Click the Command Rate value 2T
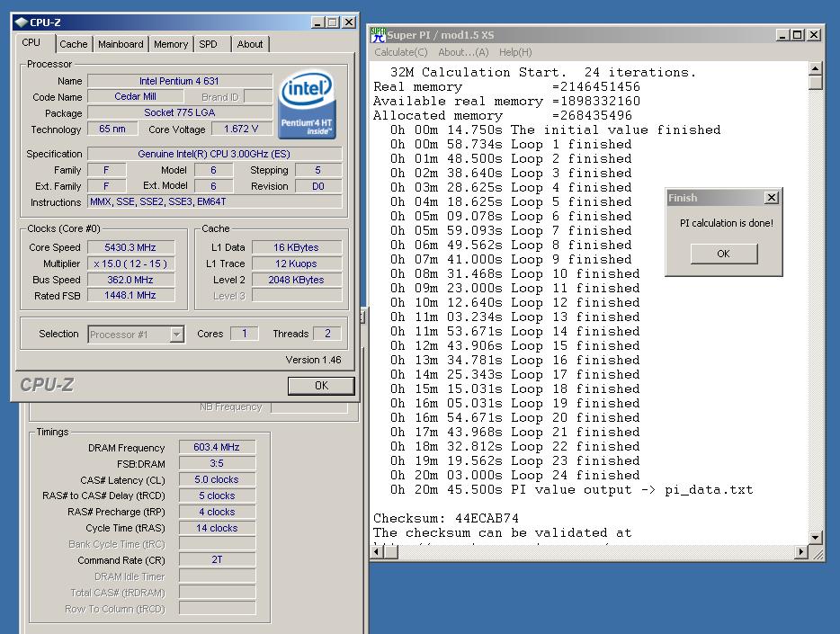Viewport: 840px width, 634px height. [x=217, y=559]
